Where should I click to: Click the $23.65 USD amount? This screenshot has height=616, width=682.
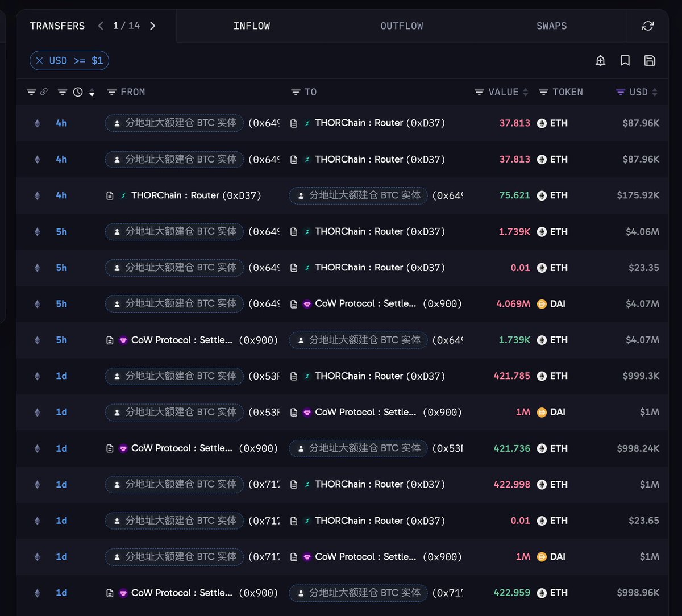coord(644,521)
